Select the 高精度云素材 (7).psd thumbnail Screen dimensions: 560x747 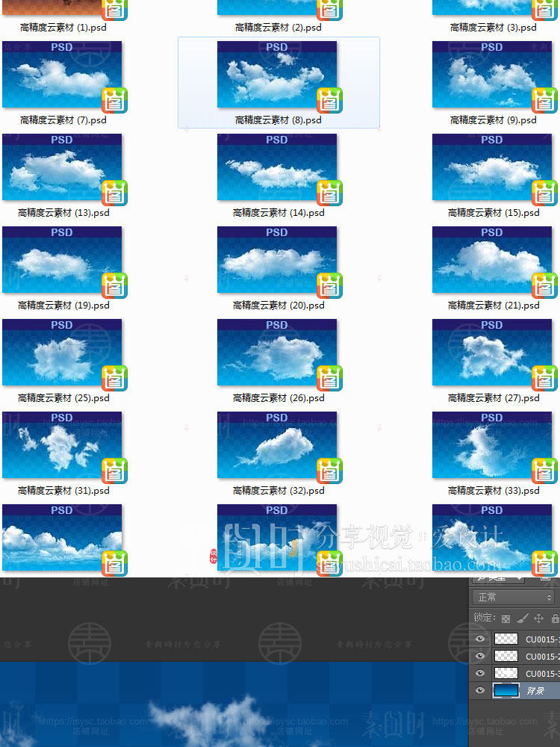click(62, 74)
